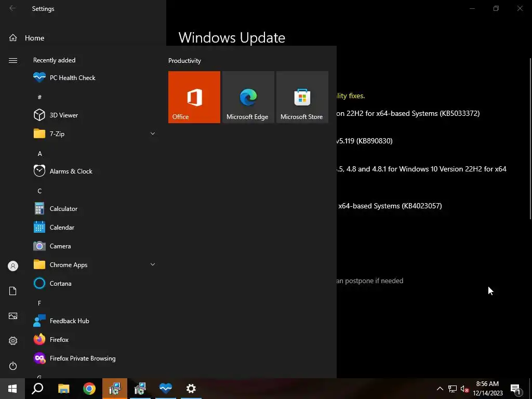Click the 'F' letter group header
532x399 pixels.
click(x=39, y=303)
